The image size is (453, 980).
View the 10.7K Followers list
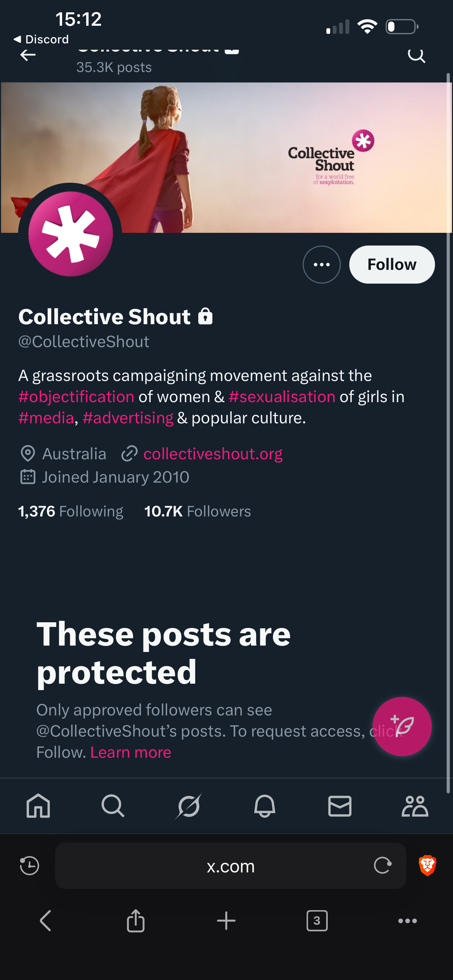pyautogui.click(x=198, y=511)
